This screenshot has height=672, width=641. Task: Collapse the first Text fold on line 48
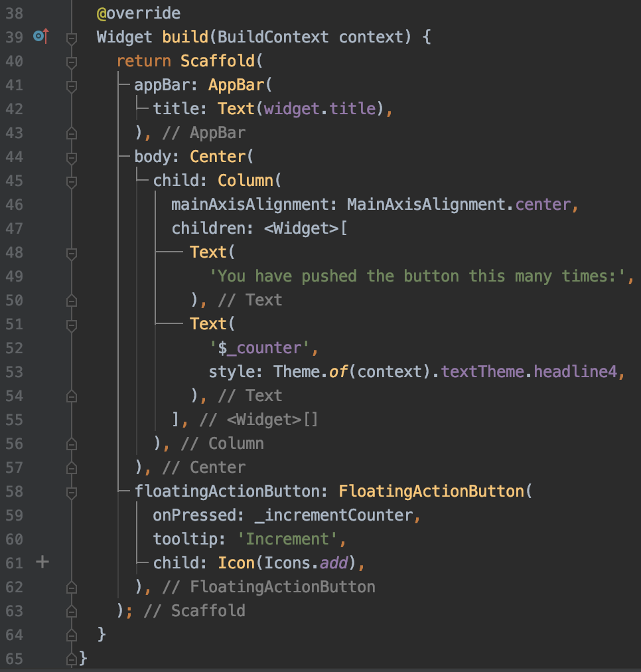click(72, 254)
